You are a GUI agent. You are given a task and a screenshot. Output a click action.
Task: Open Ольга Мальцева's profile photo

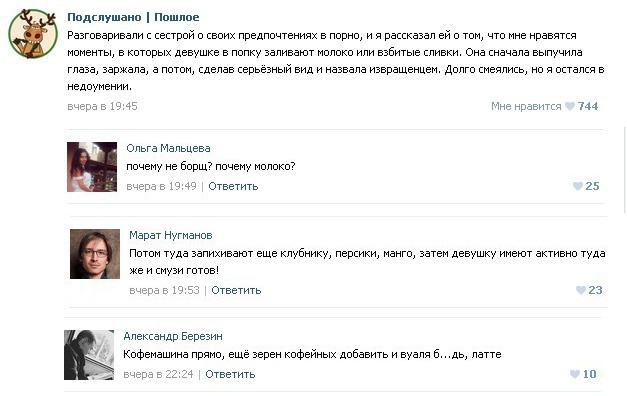pyautogui.click(x=92, y=167)
